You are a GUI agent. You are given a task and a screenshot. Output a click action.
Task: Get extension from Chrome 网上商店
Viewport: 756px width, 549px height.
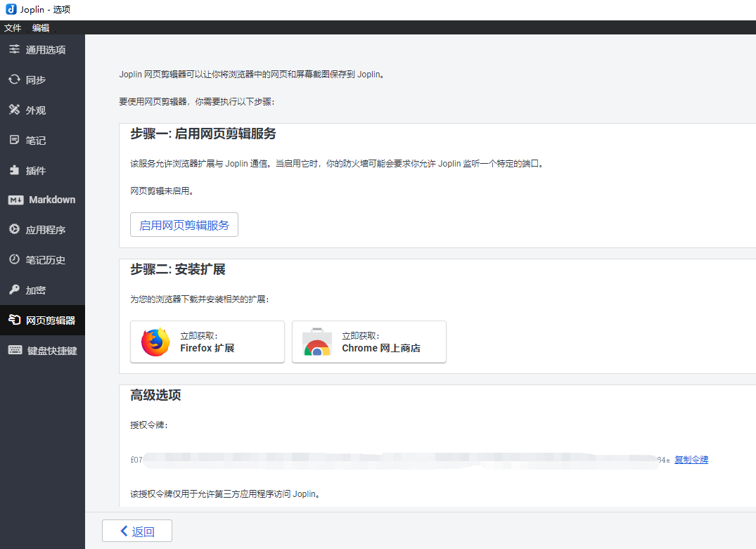point(369,342)
